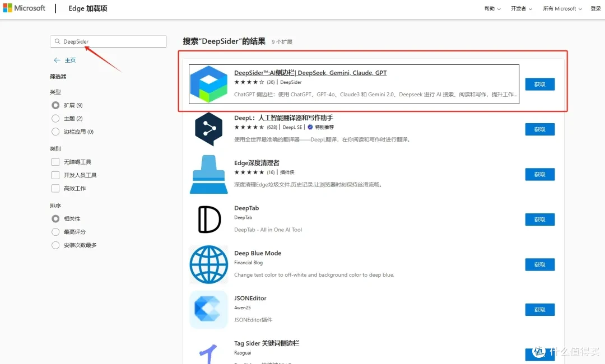Image resolution: width=605 pixels, height=364 pixels.
Task: Open the Edge 加载项 home title
Action: point(88,8)
